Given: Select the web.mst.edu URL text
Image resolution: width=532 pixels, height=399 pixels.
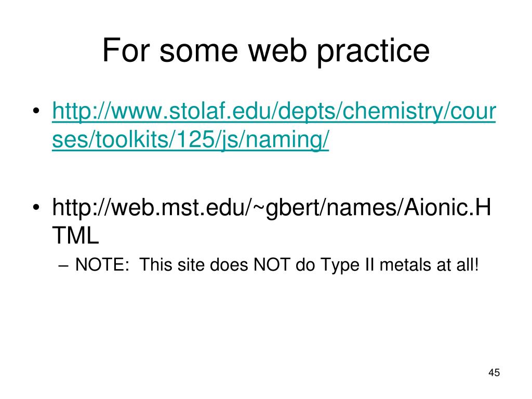Looking at the screenshot, I should click(x=271, y=221).
